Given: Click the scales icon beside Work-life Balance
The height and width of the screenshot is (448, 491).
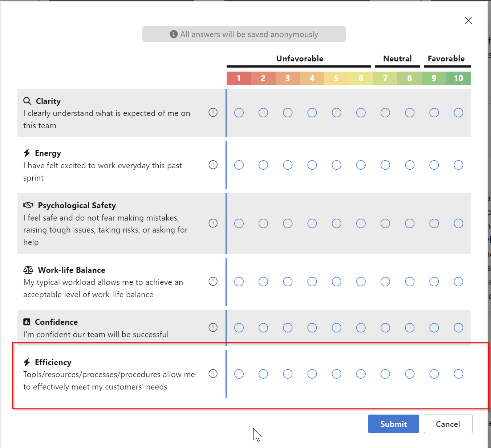Looking at the screenshot, I should pyautogui.click(x=28, y=270).
